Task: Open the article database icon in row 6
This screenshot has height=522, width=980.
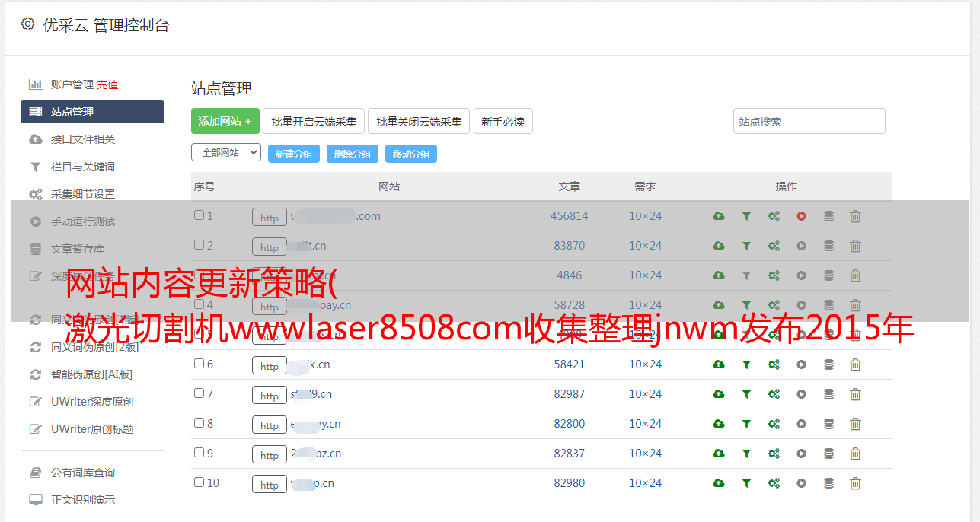Action: (x=828, y=364)
